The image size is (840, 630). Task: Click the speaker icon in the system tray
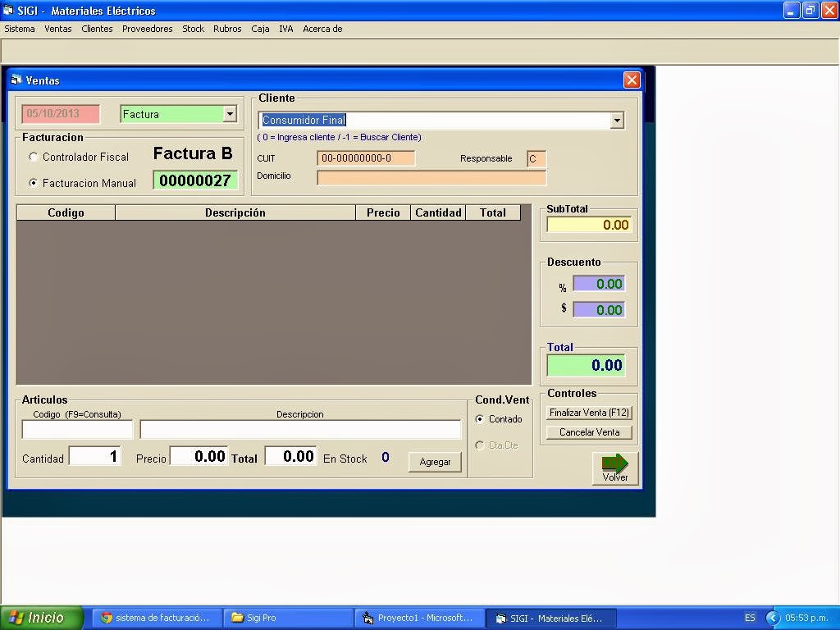[x=772, y=618]
